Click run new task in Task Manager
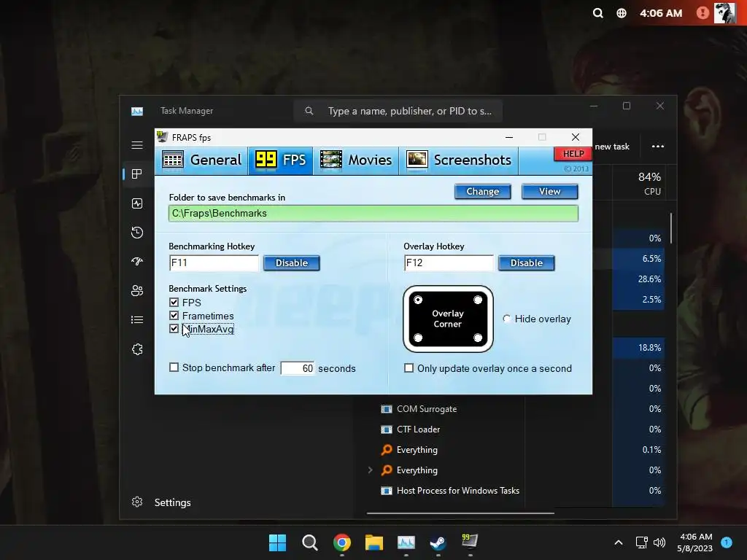 [612, 147]
